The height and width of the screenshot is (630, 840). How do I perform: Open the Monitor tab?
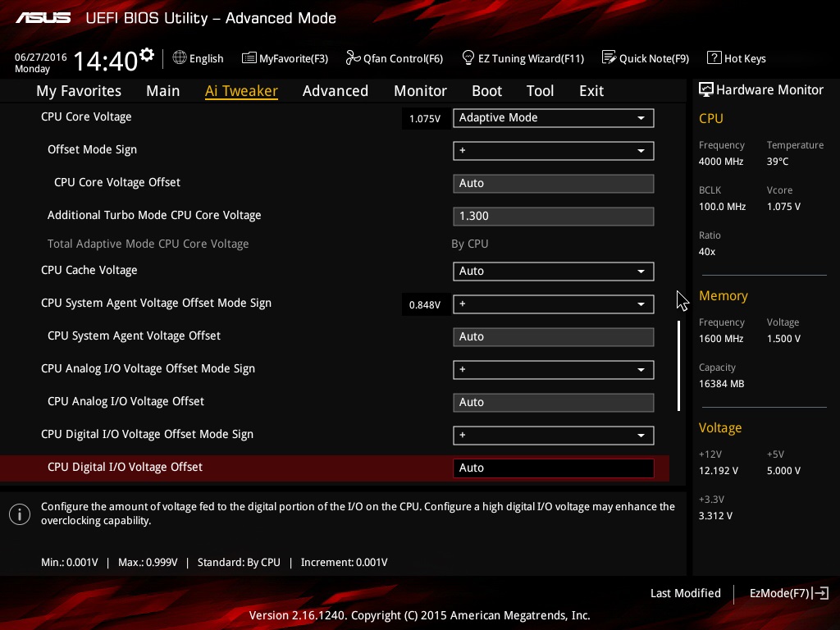pyautogui.click(x=420, y=91)
